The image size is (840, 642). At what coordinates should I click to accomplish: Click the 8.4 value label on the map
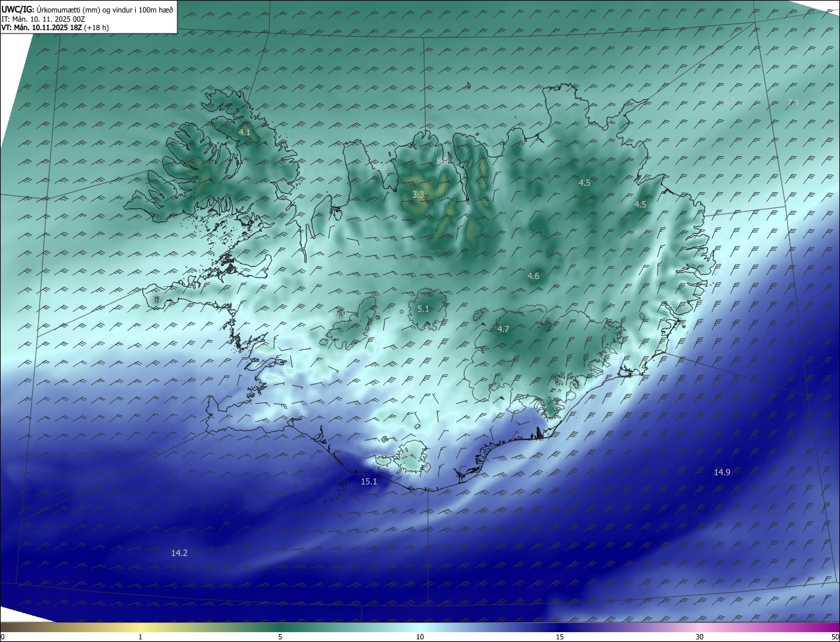pos(443,161)
